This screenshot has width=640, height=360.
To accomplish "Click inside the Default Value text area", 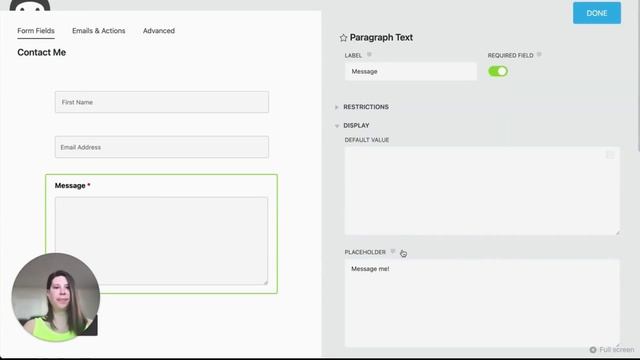I will pyautogui.click(x=482, y=191).
